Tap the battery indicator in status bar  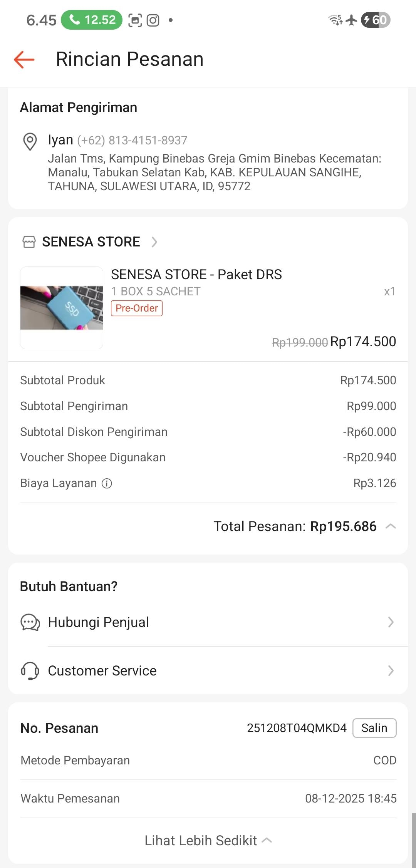375,20
